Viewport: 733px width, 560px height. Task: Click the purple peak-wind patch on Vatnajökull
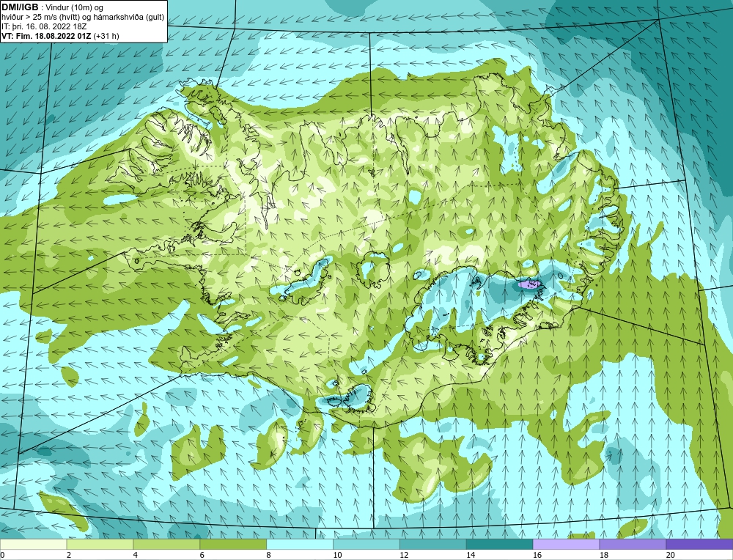tap(528, 283)
